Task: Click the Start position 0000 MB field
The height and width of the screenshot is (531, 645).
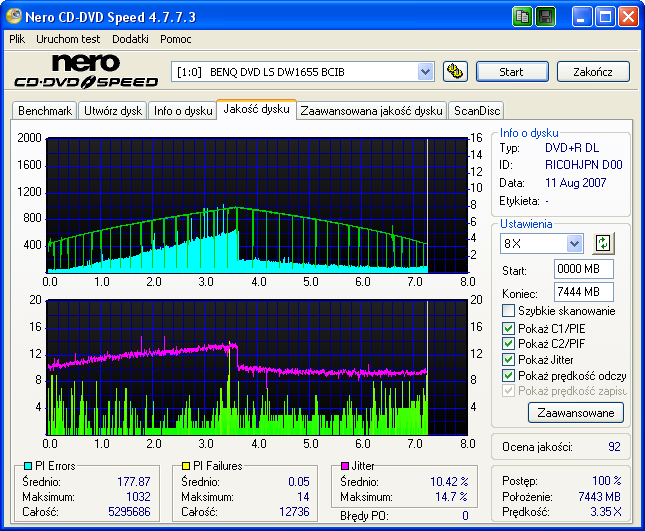Action: pos(584,269)
